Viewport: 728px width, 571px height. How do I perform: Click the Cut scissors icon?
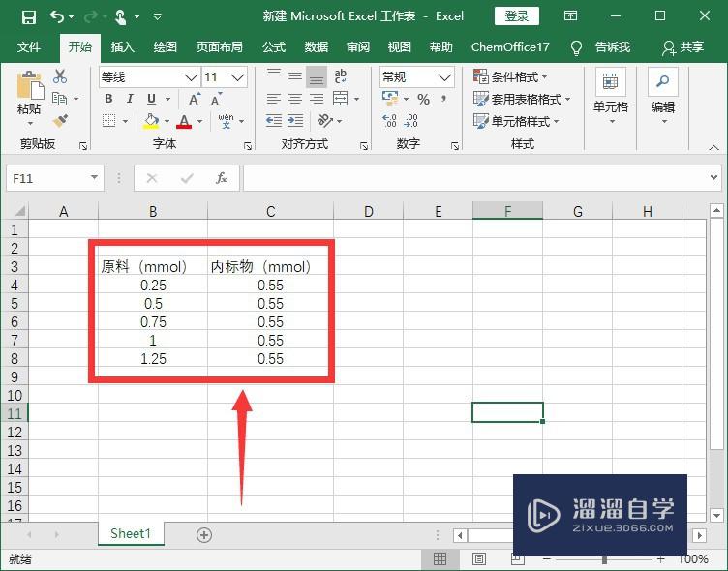(x=59, y=76)
